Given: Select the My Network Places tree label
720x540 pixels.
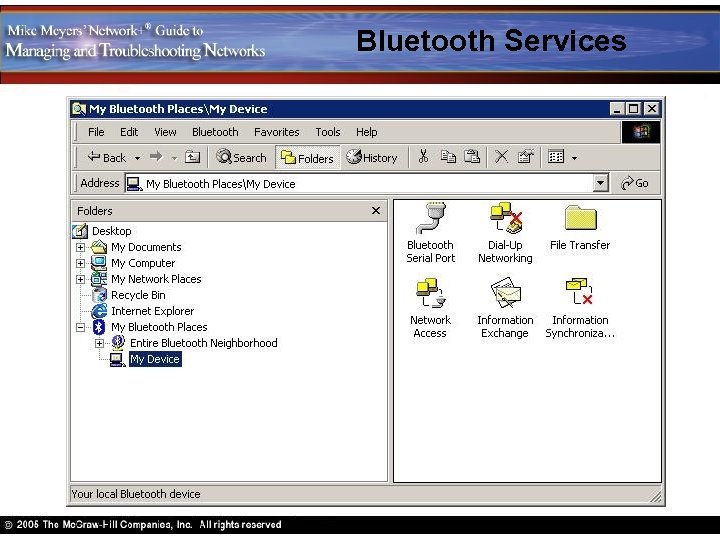Looking at the screenshot, I should click(x=156, y=279).
